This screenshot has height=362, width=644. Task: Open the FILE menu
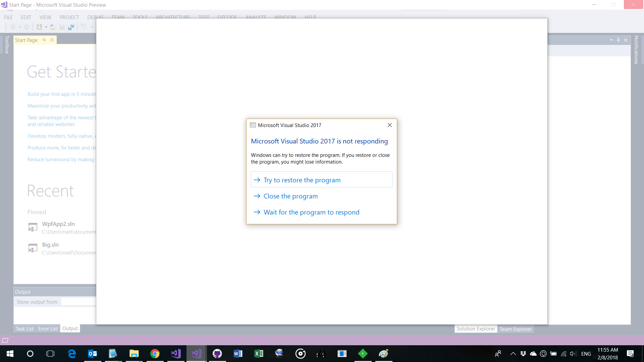pyautogui.click(x=8, y=17)
